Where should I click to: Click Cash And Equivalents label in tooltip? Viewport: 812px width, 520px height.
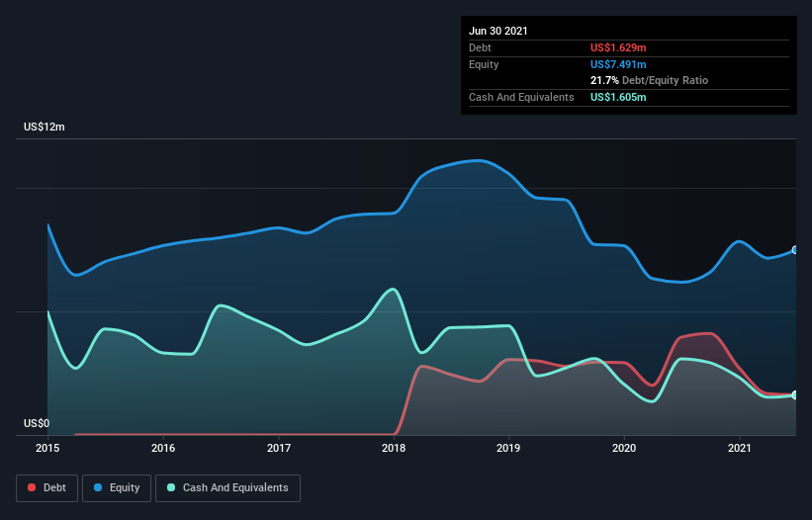pos(521,97)
